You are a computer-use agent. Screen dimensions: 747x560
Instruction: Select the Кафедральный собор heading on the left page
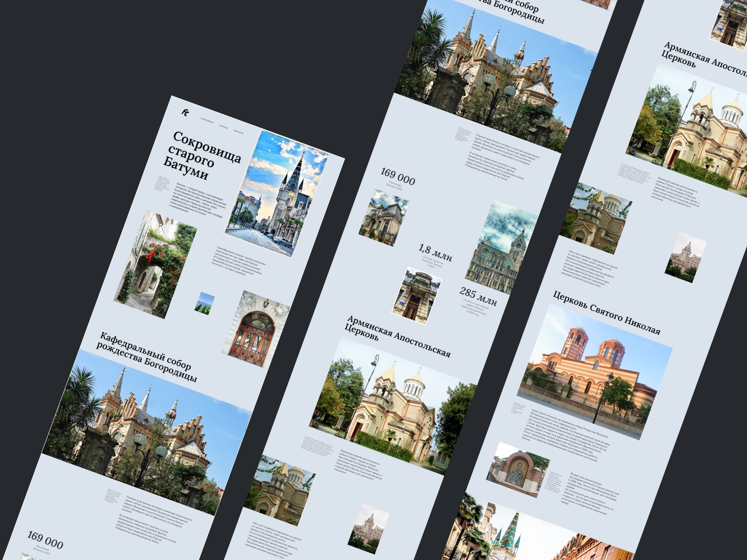147,357
